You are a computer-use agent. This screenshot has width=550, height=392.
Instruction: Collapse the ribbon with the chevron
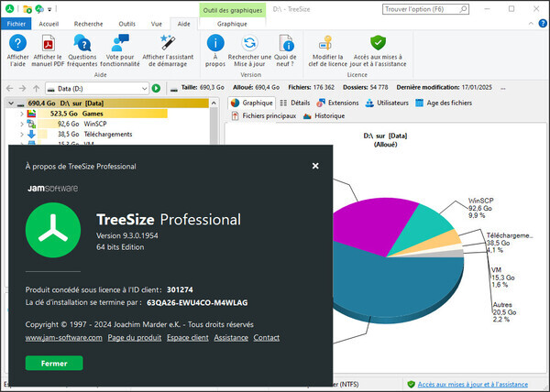531,24
